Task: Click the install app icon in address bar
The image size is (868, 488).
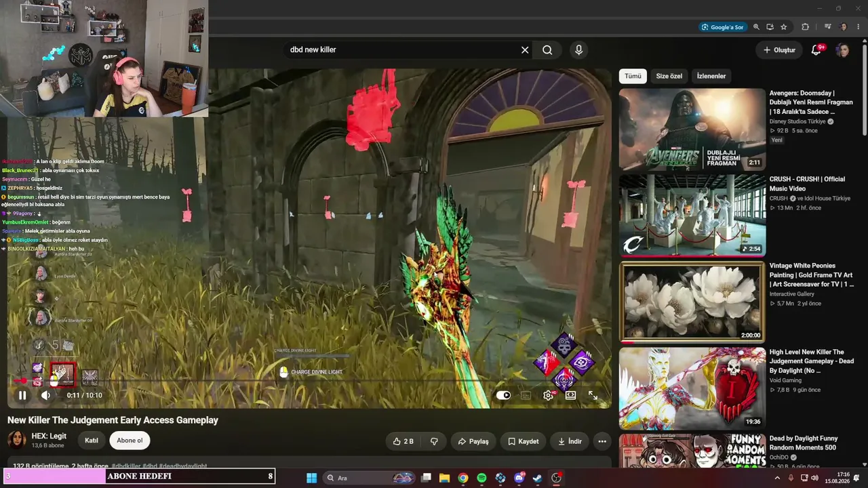Action: pos(770,27)
